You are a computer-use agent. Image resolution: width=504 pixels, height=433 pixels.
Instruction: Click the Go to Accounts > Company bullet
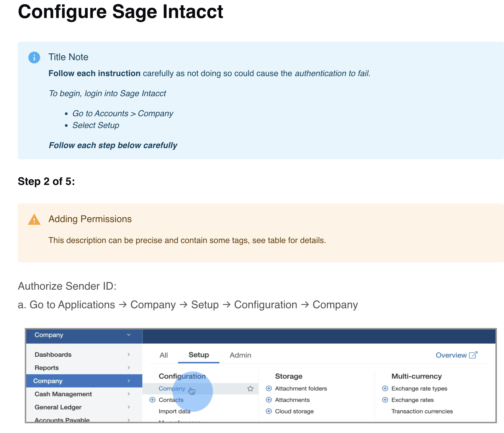[123, 114]
